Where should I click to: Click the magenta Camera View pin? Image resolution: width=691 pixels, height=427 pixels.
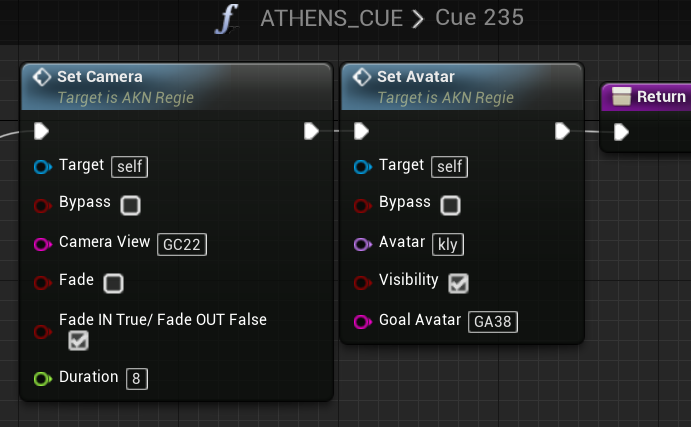point(43,244)
